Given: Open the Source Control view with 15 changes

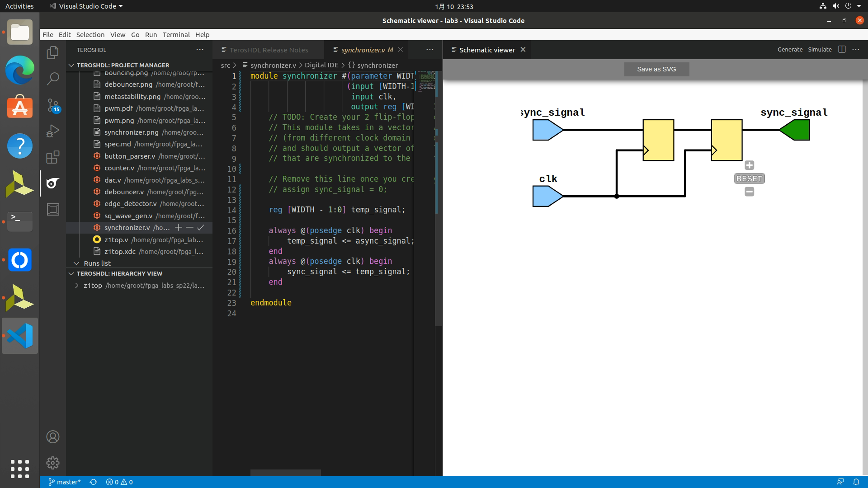Looking at the screenshot, I should tap(52, 104).
